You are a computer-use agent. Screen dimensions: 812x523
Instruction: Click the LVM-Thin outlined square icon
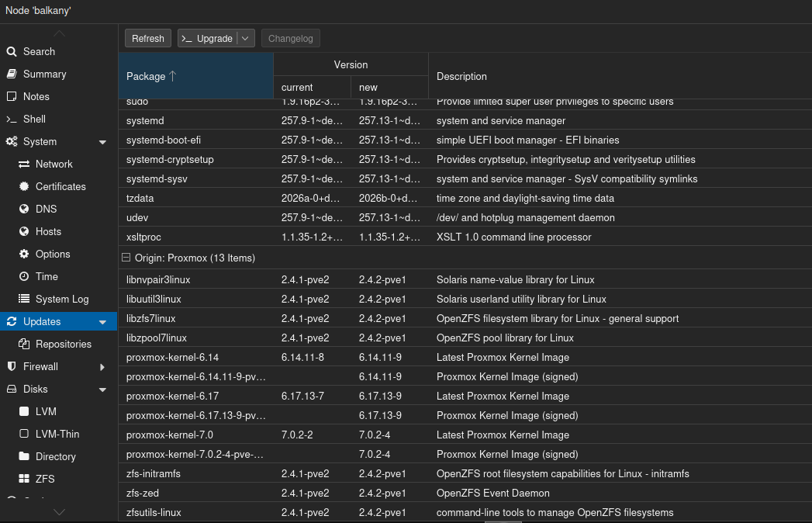click(x=24, y=434)
